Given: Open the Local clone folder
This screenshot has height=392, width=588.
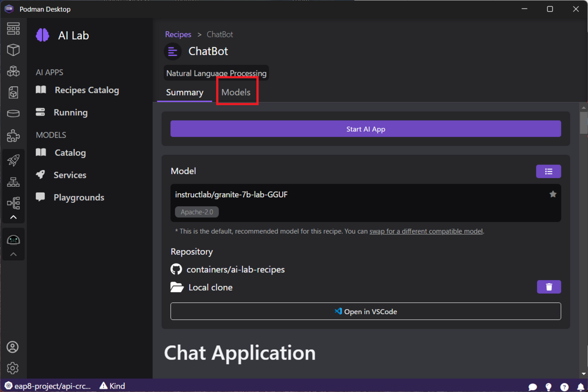Looking at the screenshot, I should (211, 288).
